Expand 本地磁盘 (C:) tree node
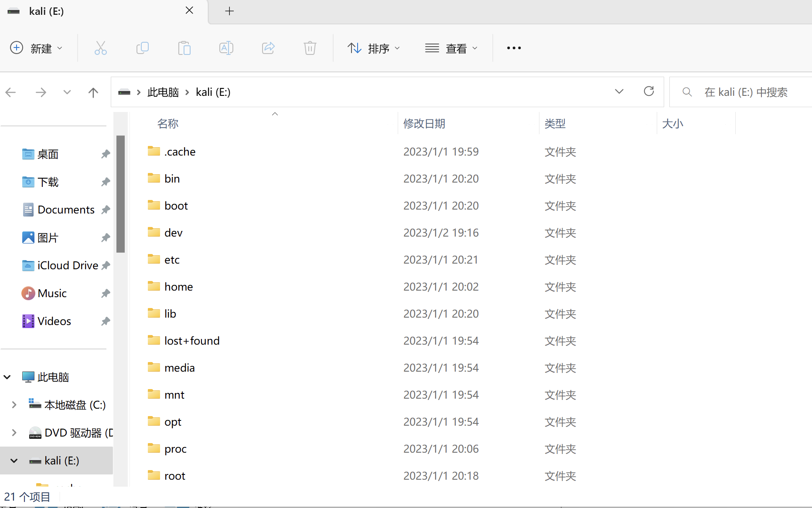812x508 pixels. pyautogui.click(x=14, y=405)
